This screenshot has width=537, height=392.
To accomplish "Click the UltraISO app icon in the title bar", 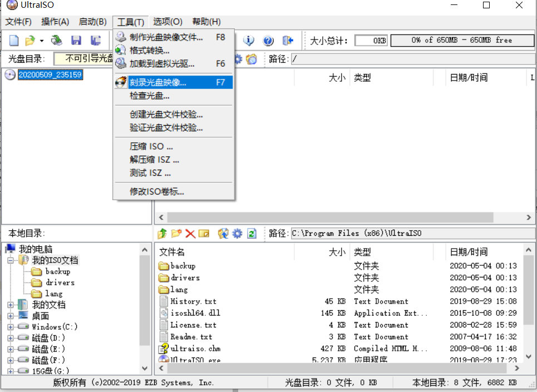I will click(x=12, y=5).
